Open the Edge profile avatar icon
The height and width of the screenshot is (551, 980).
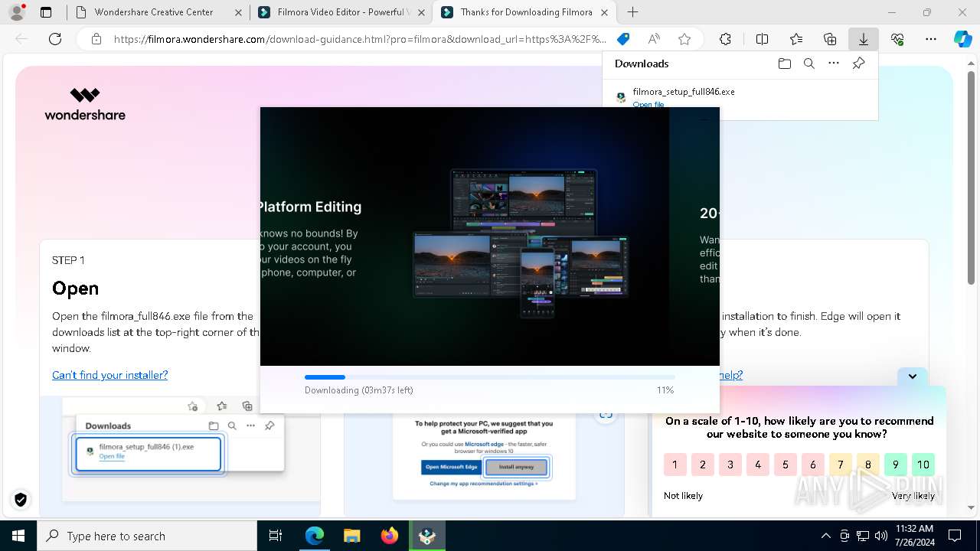[17, 12]
